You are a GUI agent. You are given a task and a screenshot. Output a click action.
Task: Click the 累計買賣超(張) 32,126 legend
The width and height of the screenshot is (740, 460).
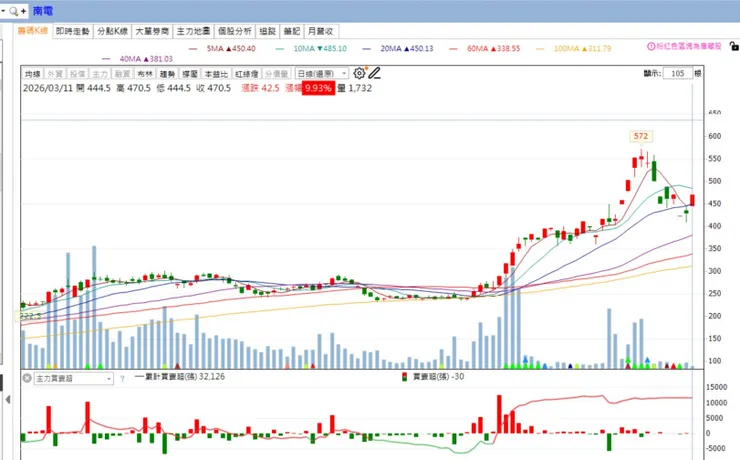[179, 376]
